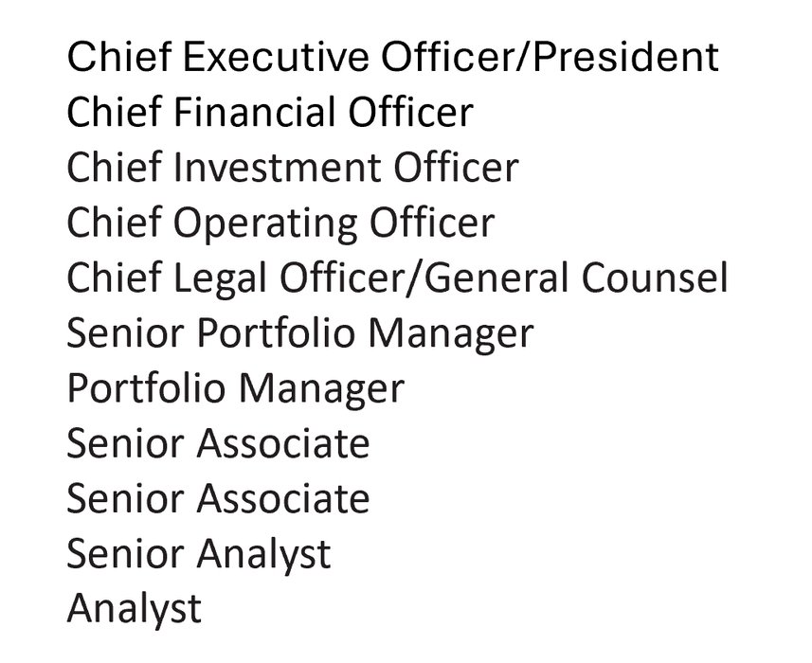Select the Chief Operating Officer entry

click(x=280, y=224)
